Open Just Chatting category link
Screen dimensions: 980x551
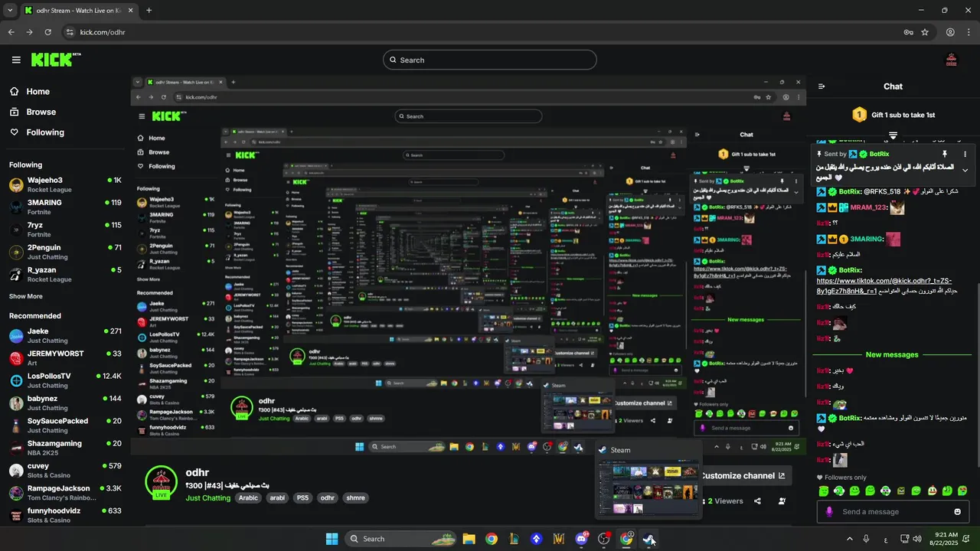(208, 498)
